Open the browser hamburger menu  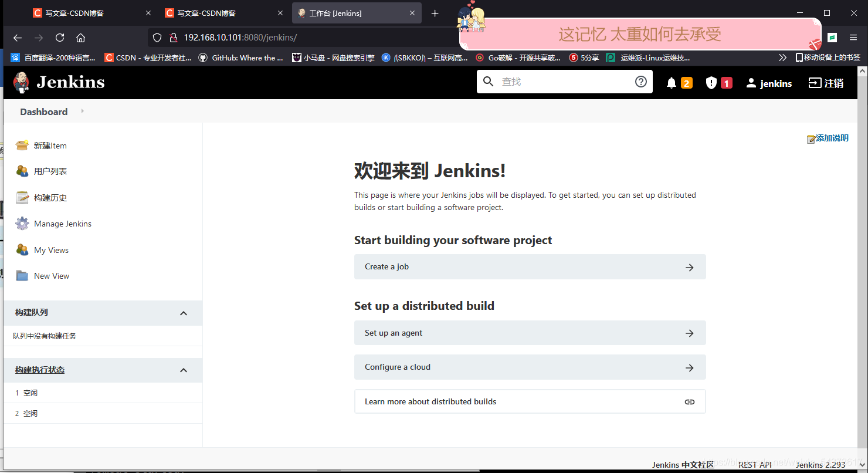click(853, 38)
